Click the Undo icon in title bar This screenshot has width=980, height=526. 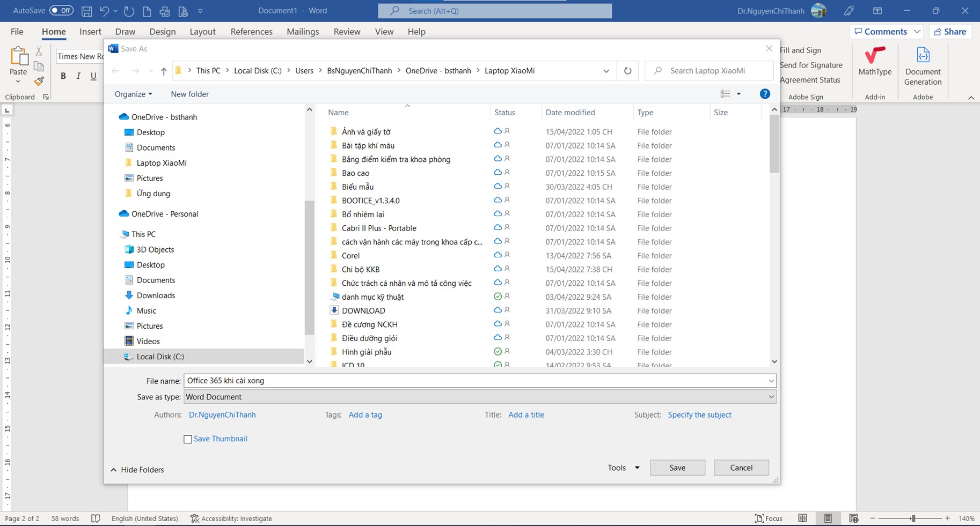[x=105, y=11]
